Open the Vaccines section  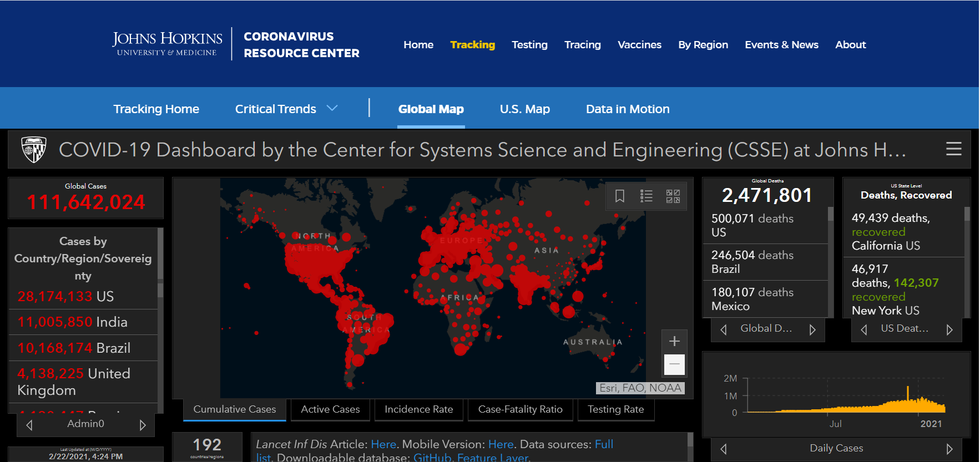coord(639,45)
